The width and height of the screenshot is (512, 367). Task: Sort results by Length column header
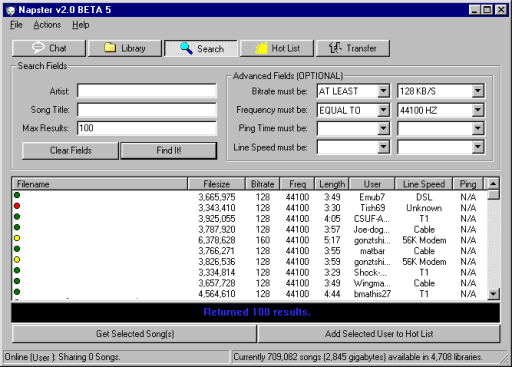332,184
